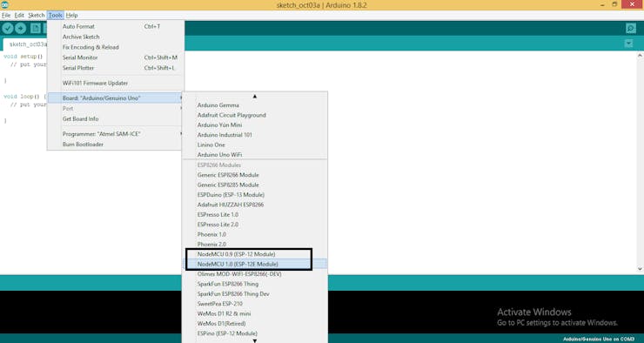Click the New sketch toolbar icon
Screen dimensions: 644x343
pyautogui.click(x=36, y=28)
